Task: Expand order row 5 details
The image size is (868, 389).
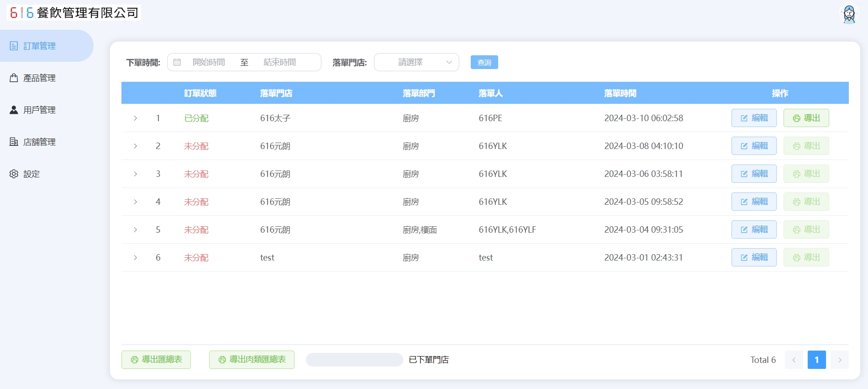Action: click(136, 230)
